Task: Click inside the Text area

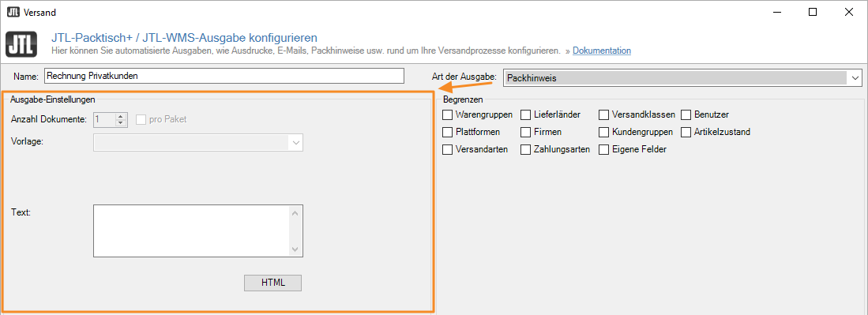Action: [x=192, y=231]
